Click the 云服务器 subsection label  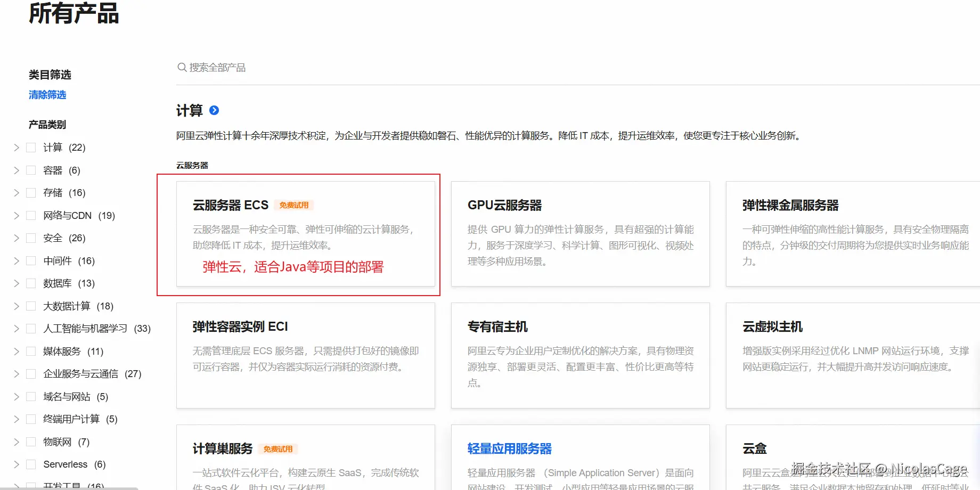click(x=192, y=166)
